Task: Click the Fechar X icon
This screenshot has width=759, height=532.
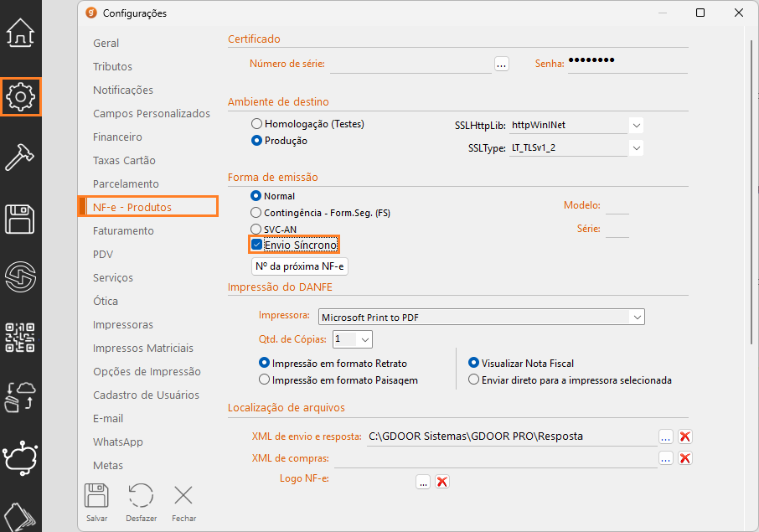Action: (183, 496)
